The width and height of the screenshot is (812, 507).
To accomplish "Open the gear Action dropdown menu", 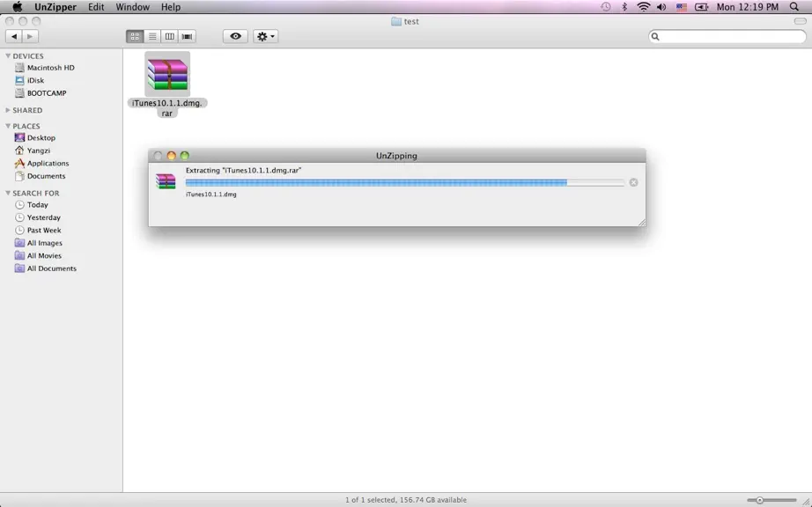I will [266, 36].
